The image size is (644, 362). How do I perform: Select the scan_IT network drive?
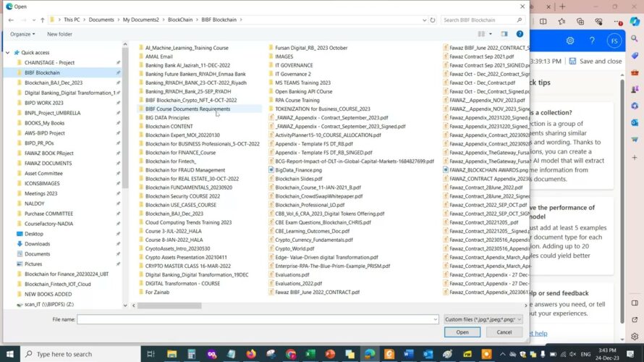pos(49,305)
